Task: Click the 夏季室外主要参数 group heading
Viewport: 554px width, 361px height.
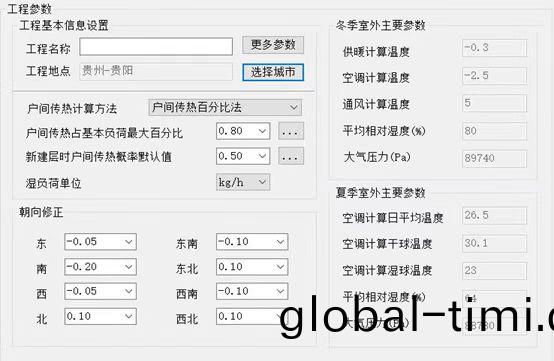Action: tap(381, 193)
